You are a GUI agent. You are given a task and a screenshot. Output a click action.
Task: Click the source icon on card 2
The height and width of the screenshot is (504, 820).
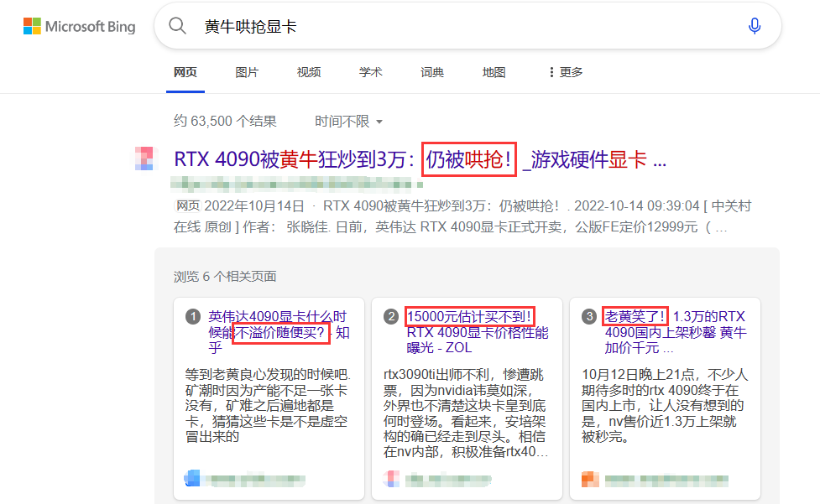click(x=391, y=478)
